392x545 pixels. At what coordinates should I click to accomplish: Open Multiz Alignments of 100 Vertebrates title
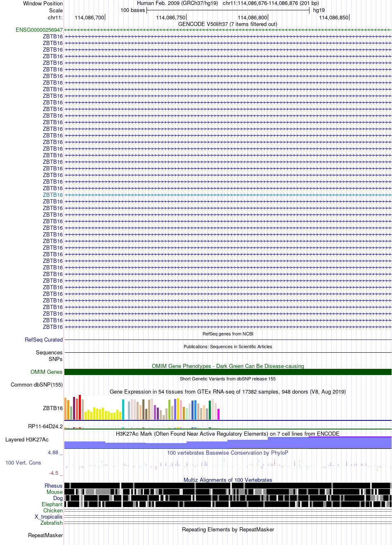[228, 480]
